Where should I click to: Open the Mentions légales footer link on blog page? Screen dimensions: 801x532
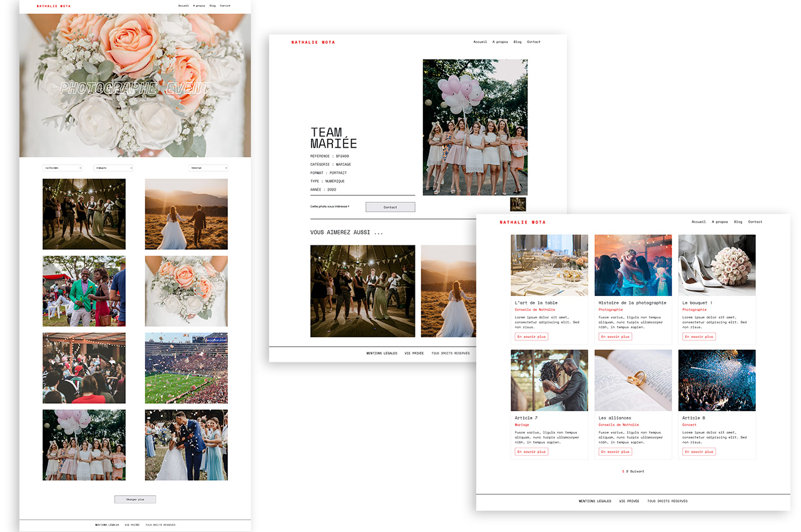pos(594,501)
